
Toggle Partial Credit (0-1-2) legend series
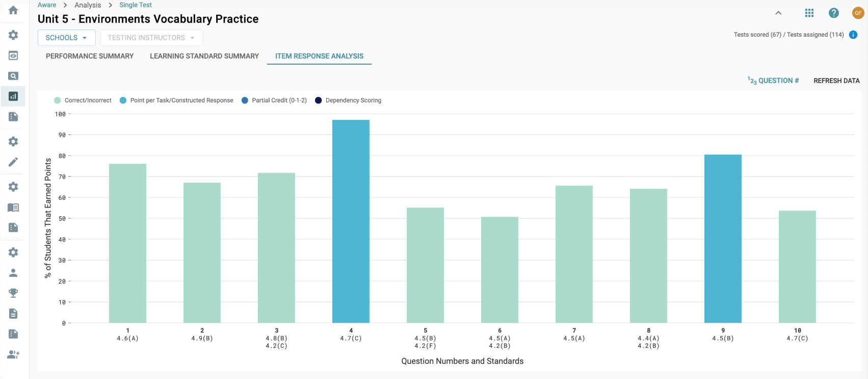coord(274,100)
